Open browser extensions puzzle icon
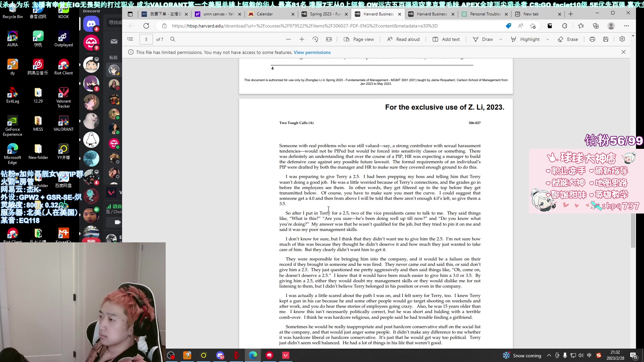Viewport: 644px width, 362px height. pos(565,26)
